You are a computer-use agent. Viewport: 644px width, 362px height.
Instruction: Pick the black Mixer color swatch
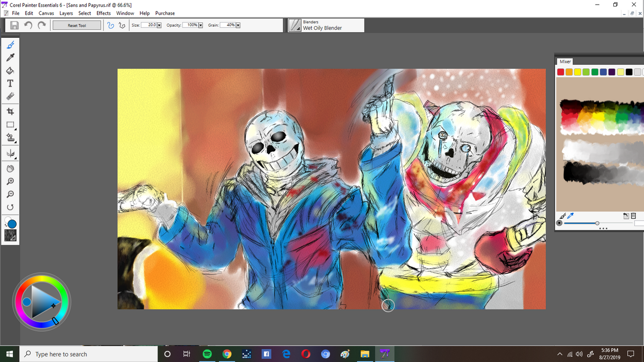click(x=629, y=72)
